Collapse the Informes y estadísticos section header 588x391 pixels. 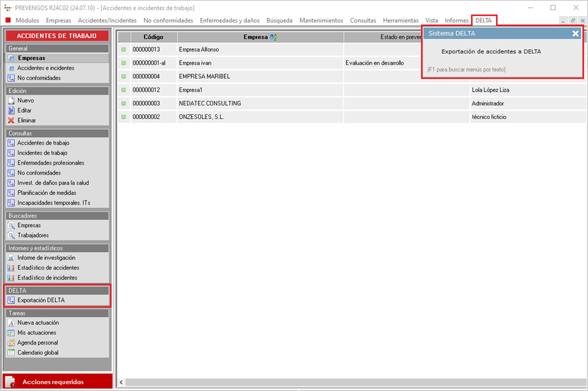coord(58,248)
